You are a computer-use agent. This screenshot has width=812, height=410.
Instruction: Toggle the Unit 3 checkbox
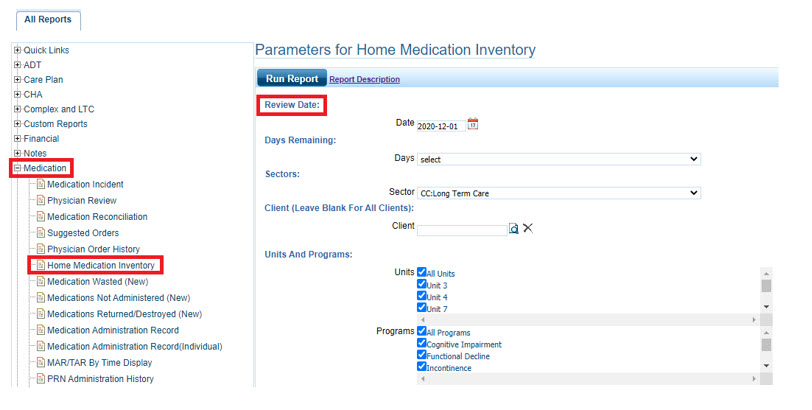pos(422,285)
